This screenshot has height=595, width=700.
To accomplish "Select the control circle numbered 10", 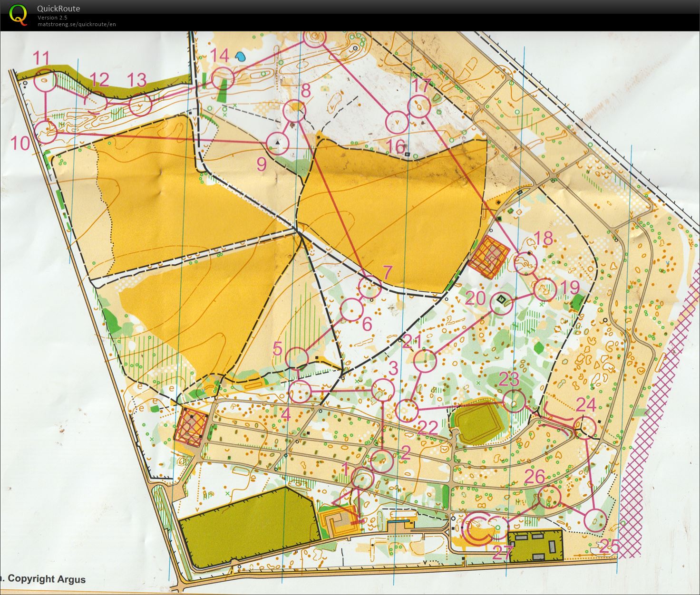I will (46, 132).
